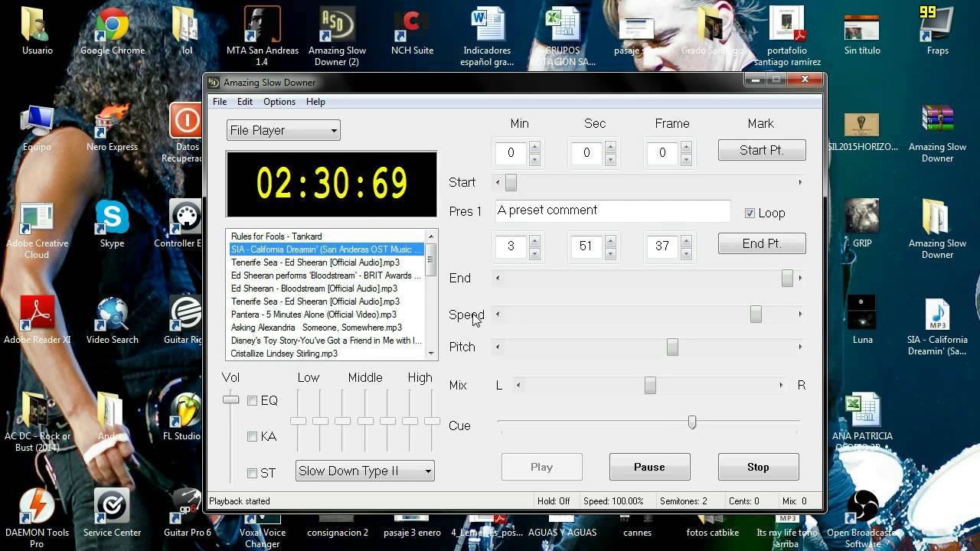Open Amazing Slow Downer (2) desktop shortcut
The height and width of the screenshot is (551, 980).
[337, 36]
